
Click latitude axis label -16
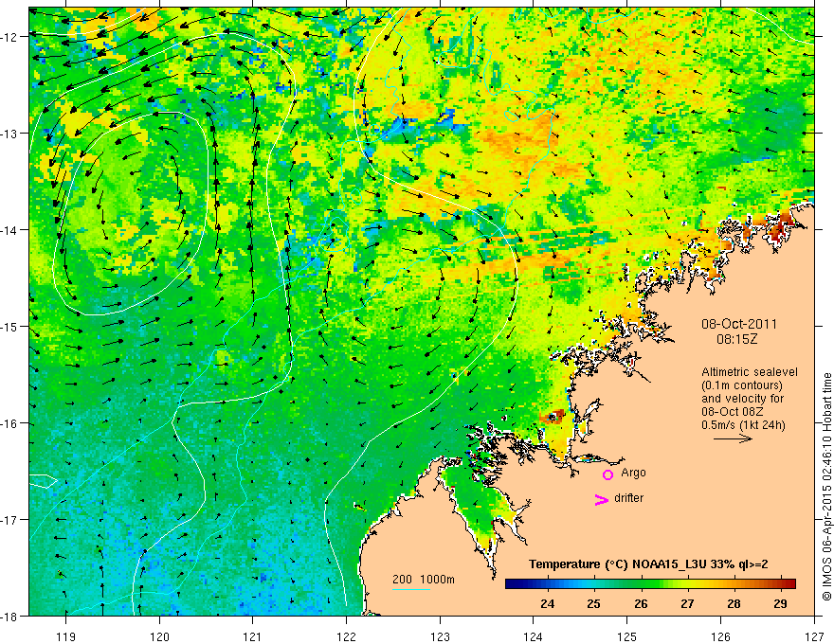[x=10, y=423]
